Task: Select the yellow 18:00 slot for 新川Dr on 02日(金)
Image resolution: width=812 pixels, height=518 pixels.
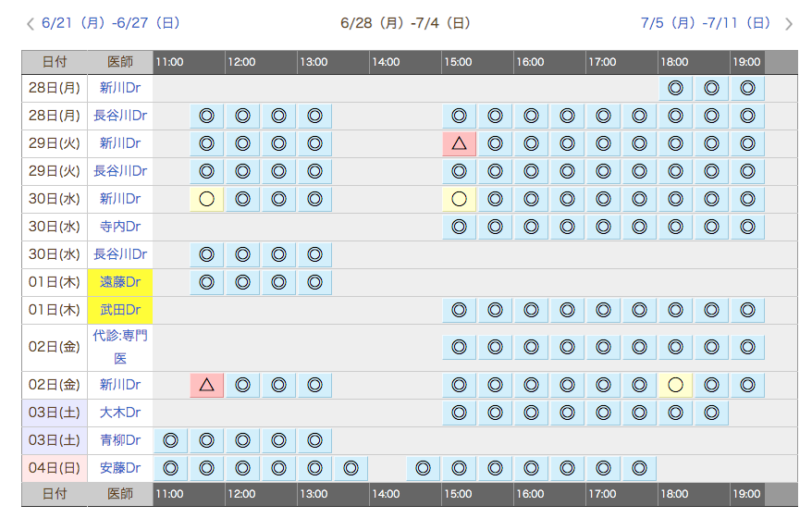Action: pyautogui.click(x=675, y=385)
